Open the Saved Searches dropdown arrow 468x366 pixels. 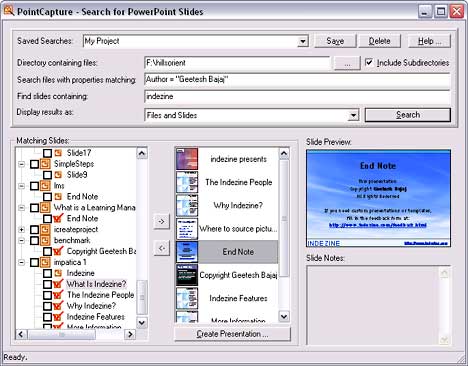point(302,41)
